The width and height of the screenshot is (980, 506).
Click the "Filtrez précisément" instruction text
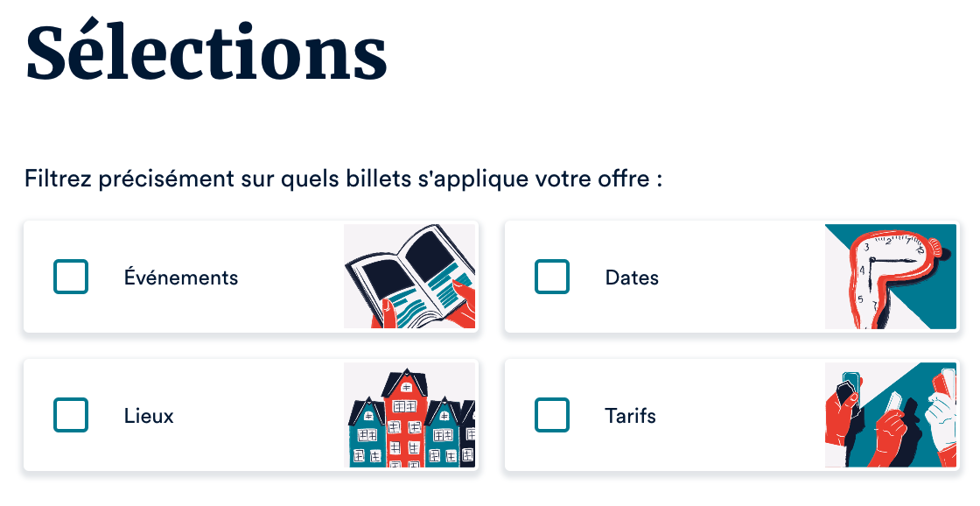[x=343, y=180]
